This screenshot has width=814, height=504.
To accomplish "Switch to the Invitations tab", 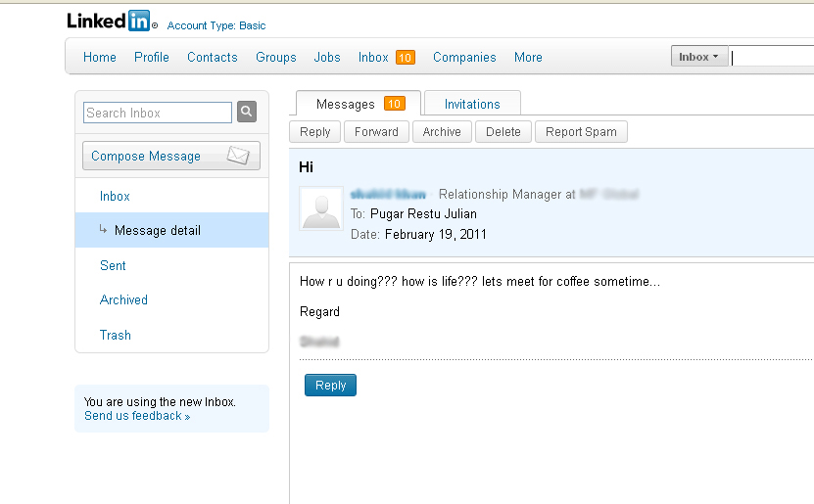I will pos(472,104).
